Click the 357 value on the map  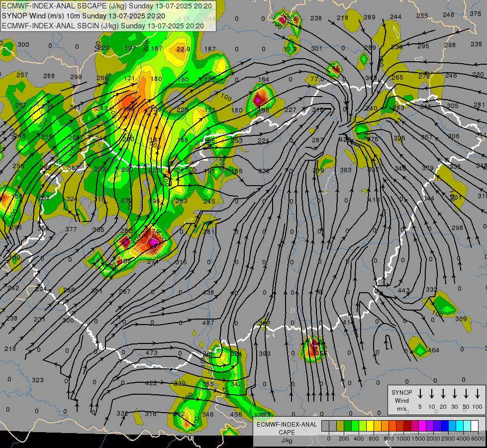point(427,137)
